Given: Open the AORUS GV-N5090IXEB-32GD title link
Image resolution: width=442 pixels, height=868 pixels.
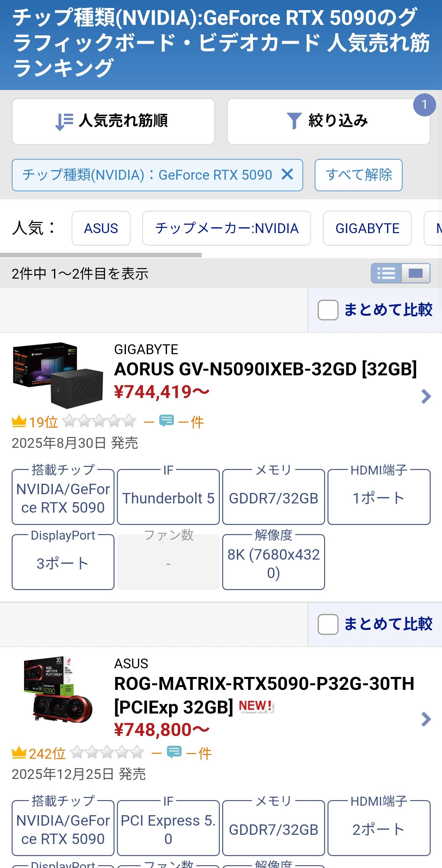Looking at the screenshot, I should (266, 369).
